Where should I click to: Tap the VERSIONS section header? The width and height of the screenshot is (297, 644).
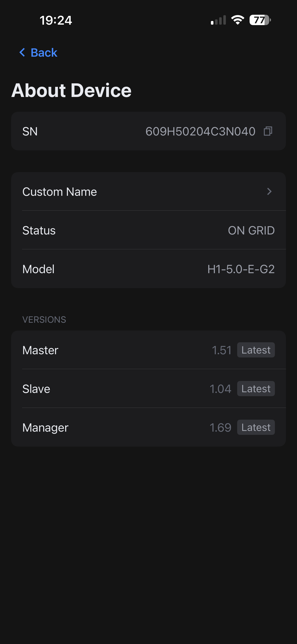[x=44, y=319]
